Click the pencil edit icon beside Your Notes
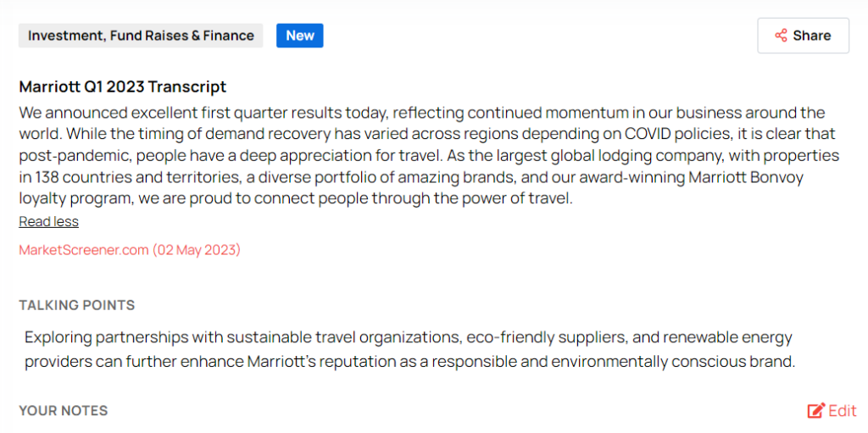868x433 pixels. pos(816,411)
